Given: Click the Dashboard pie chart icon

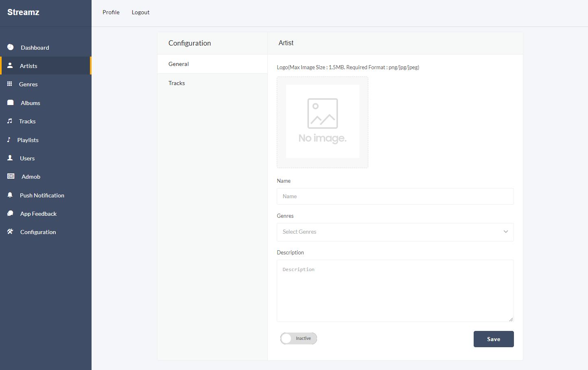Looking at the screenshot, I should point(11,47).
